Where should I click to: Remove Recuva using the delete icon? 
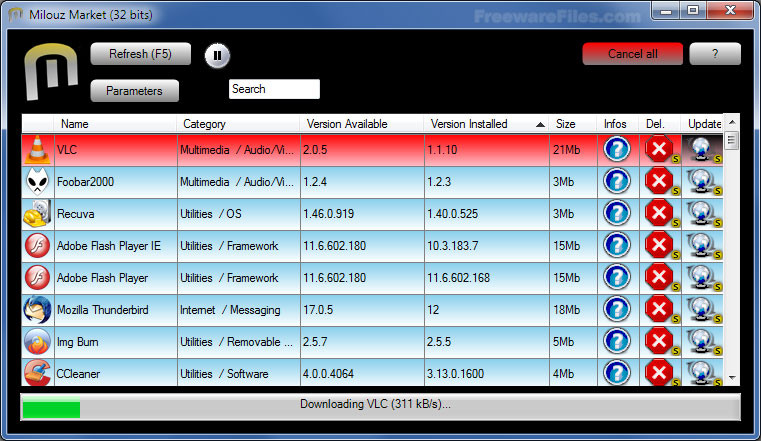659,213
